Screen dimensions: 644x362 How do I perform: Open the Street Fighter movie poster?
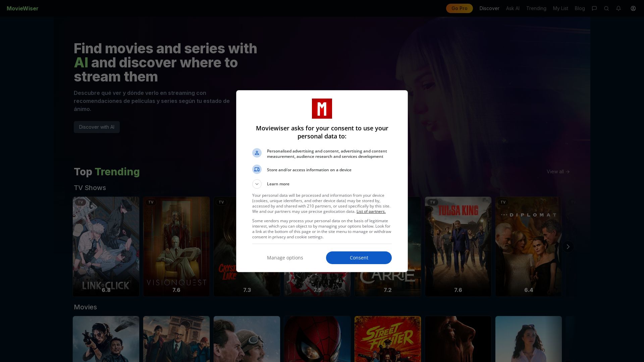point(388,339)
